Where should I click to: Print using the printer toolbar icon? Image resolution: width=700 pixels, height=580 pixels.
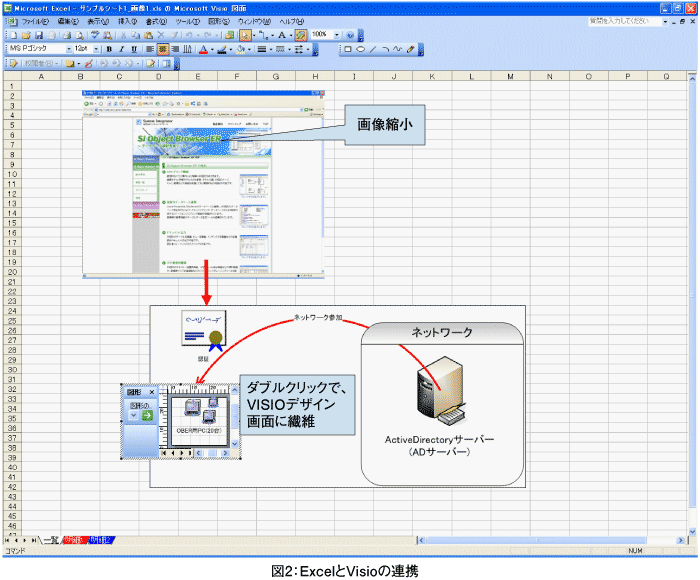point(67,35)
